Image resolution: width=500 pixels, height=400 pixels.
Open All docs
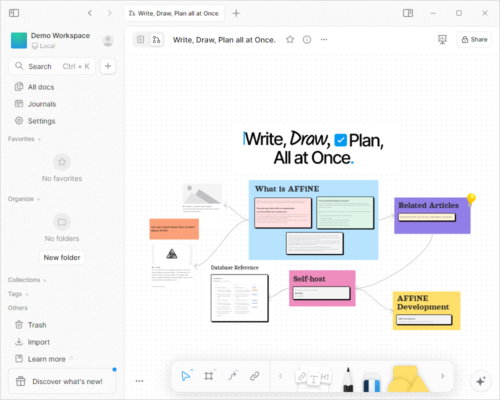(62, 87)
